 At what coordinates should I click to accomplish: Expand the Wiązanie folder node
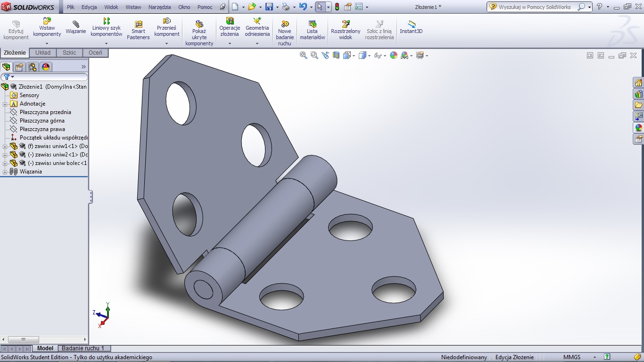click(x=5, y=172)
